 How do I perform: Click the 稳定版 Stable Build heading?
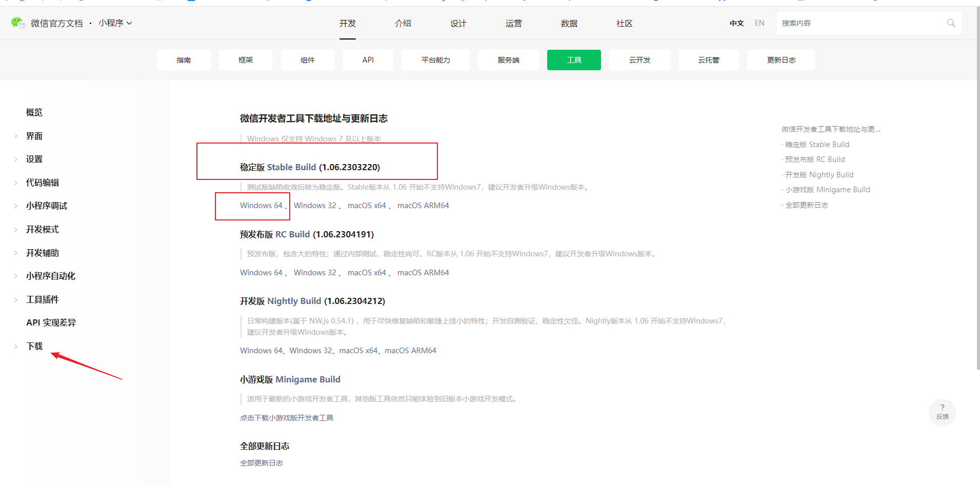[x=310, y=167]
